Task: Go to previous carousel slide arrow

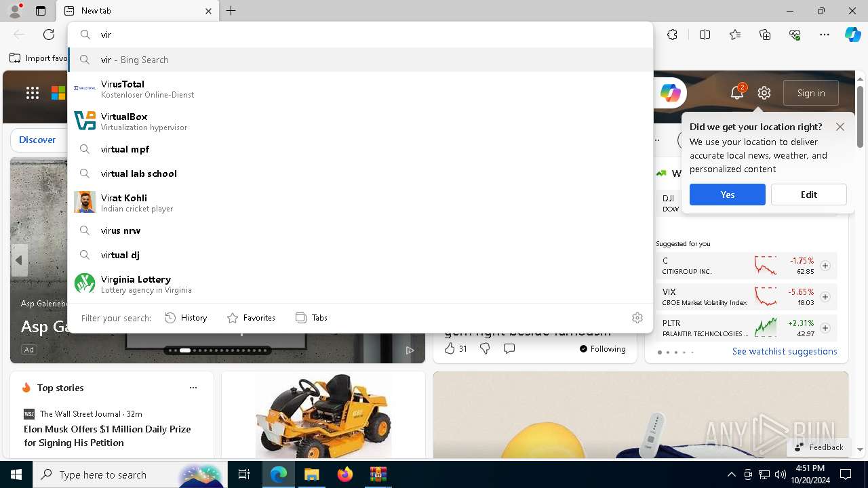Action: tap(19, 260)
